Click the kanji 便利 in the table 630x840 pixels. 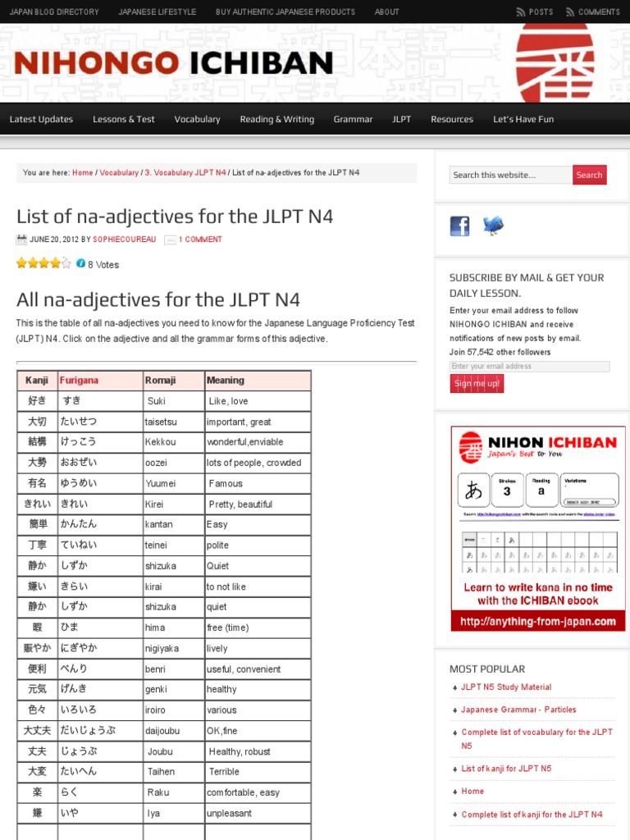coord(37,669)
